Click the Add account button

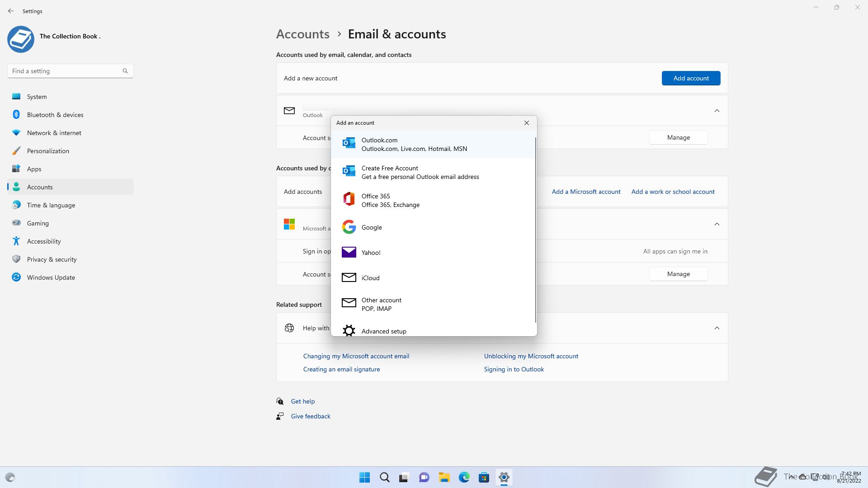(x=691, y=78)
